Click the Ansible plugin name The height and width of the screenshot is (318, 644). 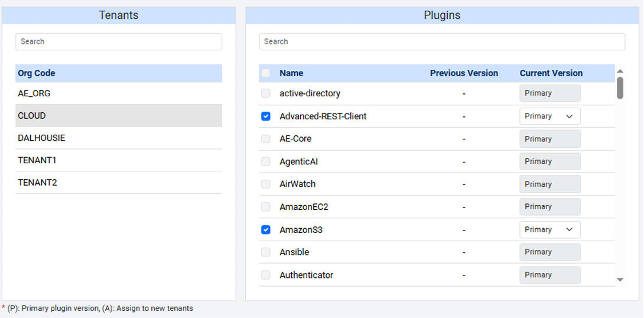click(294, 252)
